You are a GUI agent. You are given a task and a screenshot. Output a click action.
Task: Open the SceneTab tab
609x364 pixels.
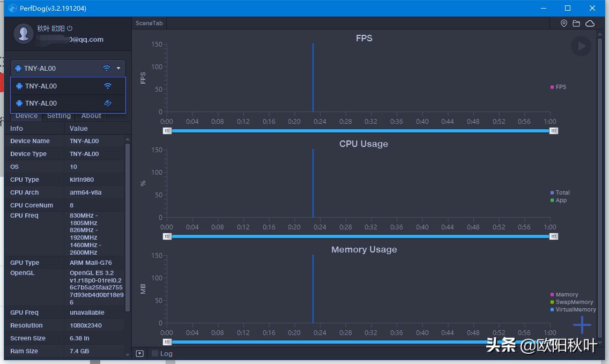pyautogui.click(x=149, y=23)
